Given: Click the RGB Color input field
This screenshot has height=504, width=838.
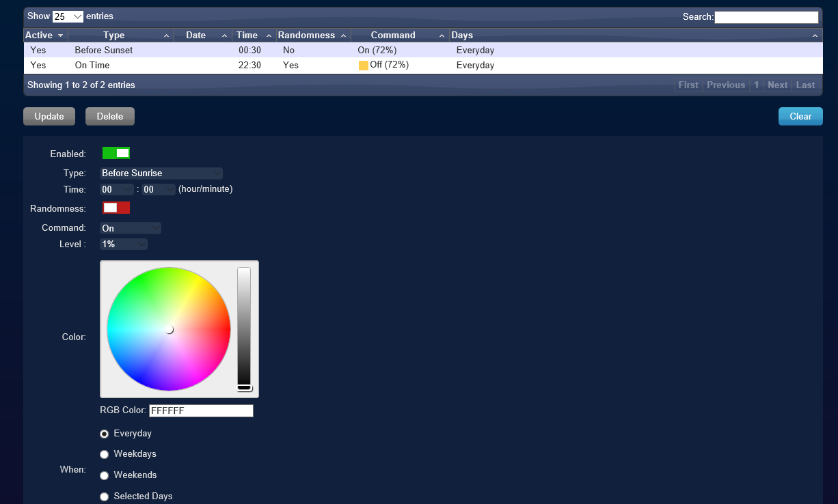Looking at the screenshot, I should tap(201, 410).
